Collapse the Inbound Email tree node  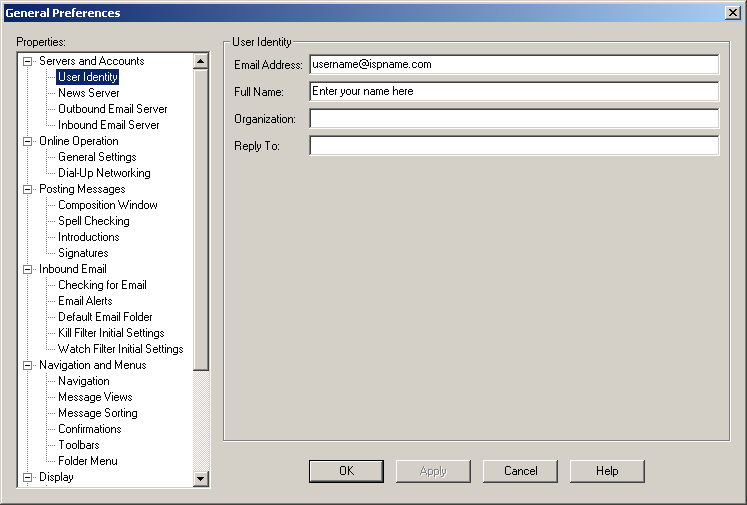[x=28, y=269]
